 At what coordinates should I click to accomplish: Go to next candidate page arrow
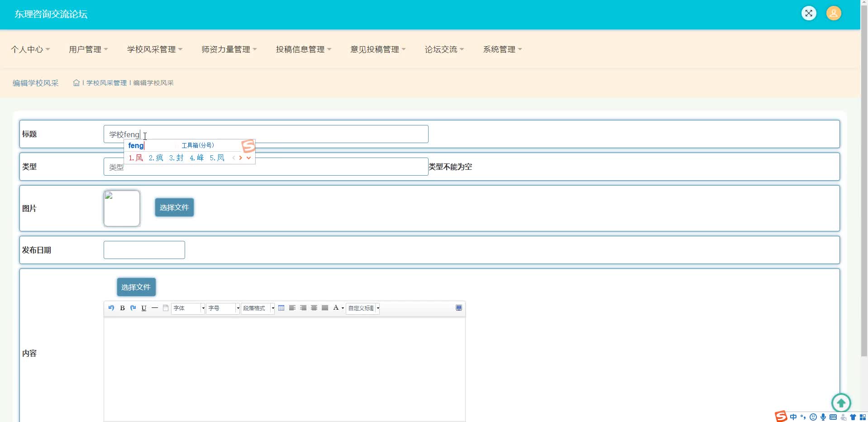241,158
